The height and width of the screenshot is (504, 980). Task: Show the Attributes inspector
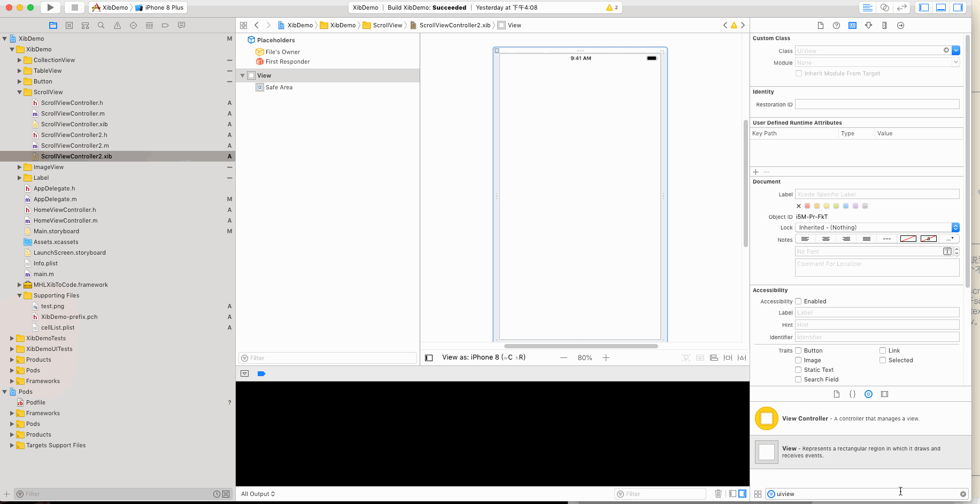click(868, 25)
